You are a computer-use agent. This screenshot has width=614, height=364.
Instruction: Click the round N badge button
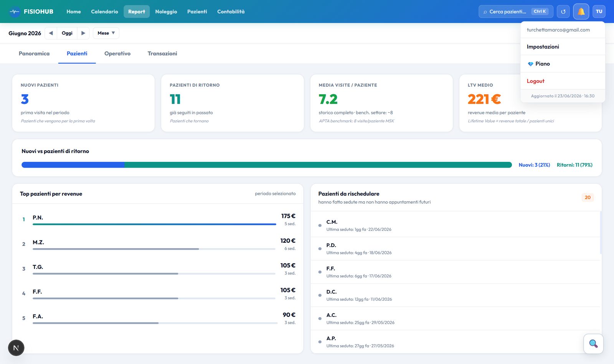(16, 348)
